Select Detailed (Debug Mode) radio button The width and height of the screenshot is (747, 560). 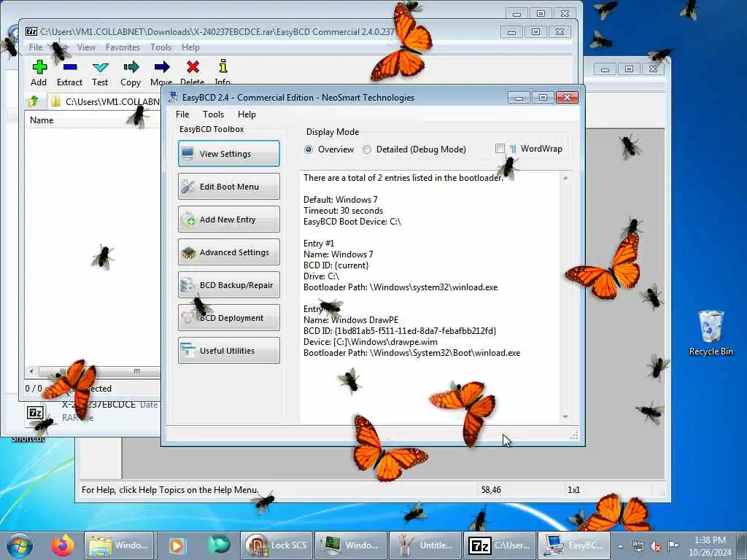point(367,149)
